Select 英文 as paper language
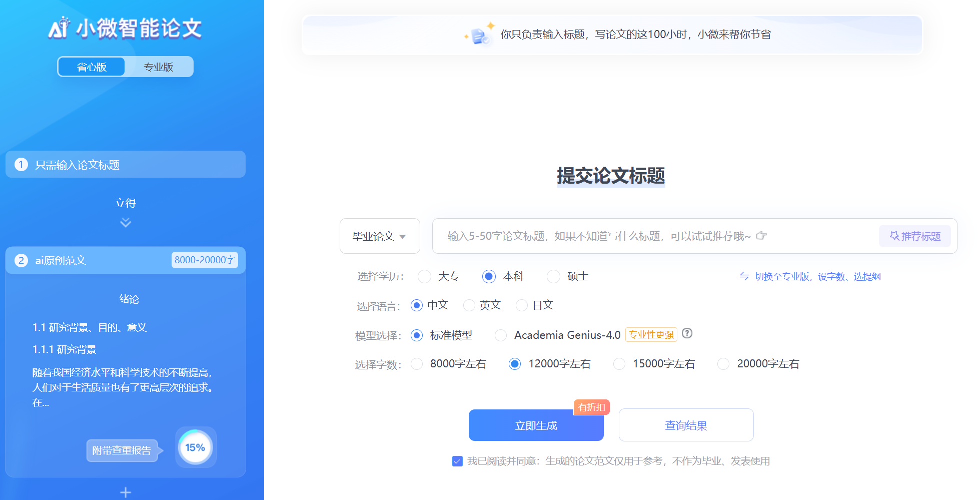Screen dimensions: 980x500 (x=469, y=305)
